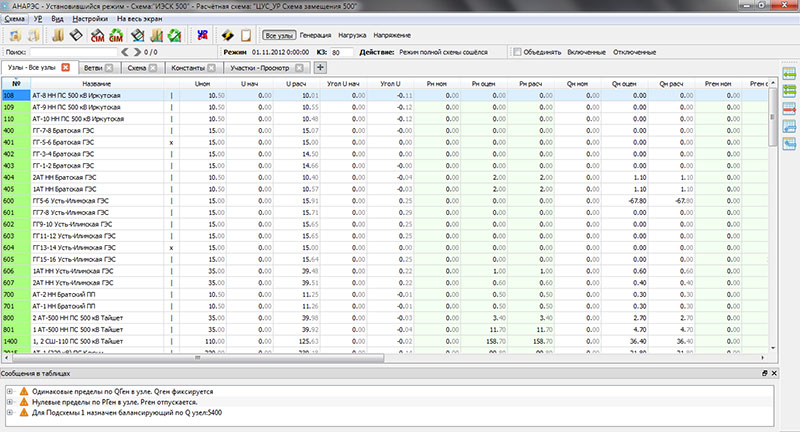This screenshot has width=800, height=432.
Task: Click the U расч column header
Action: (x=296, y=84)
